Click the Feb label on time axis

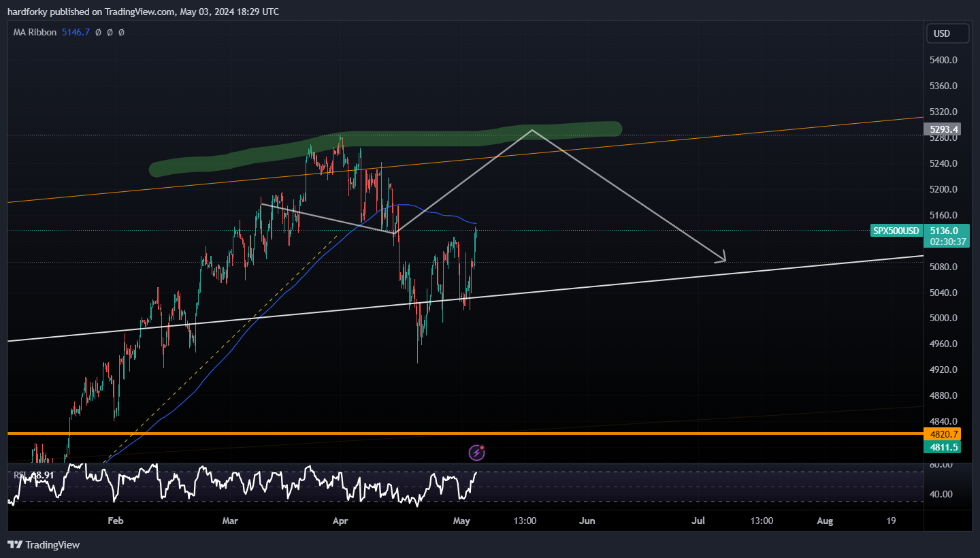116,521
